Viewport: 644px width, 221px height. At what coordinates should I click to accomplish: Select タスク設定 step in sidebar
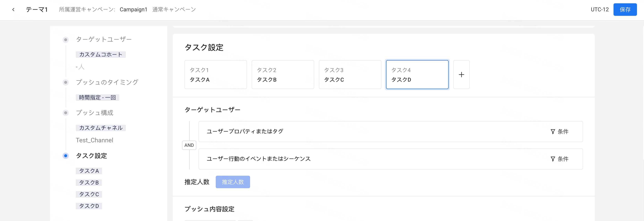click(x=91, y=156)
